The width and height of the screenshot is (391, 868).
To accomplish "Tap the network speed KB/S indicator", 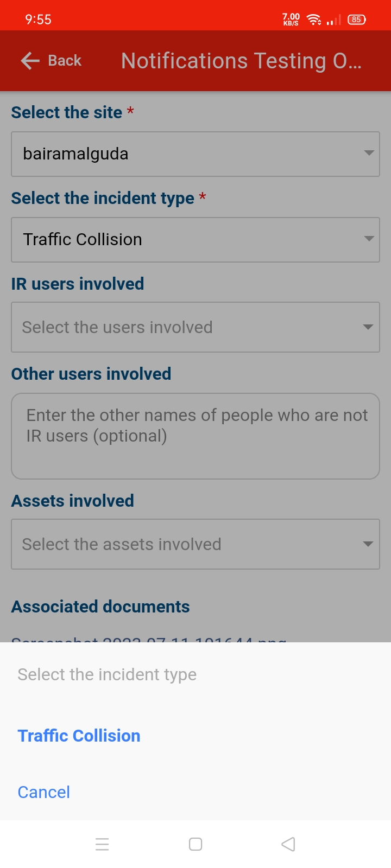I will click(x=291, y=20).
